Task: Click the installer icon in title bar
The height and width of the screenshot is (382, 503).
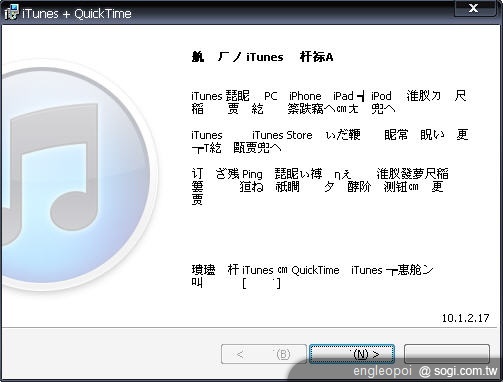Action: pos(11,13)
